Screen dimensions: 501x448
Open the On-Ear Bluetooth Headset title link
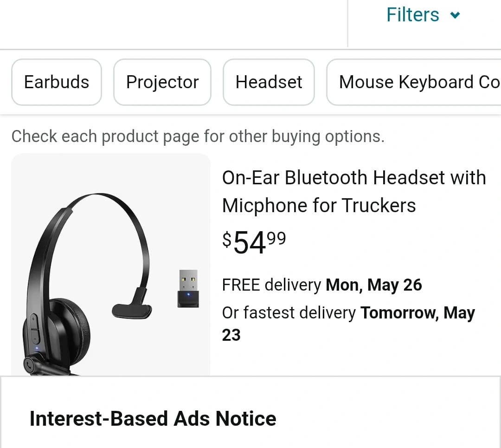coord(354,191)
